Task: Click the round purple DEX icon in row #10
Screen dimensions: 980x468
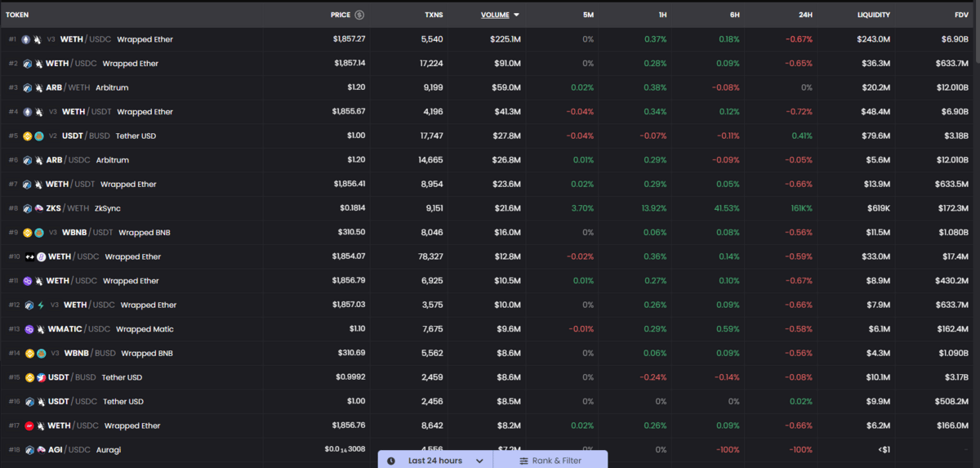Action: [41, 256]
